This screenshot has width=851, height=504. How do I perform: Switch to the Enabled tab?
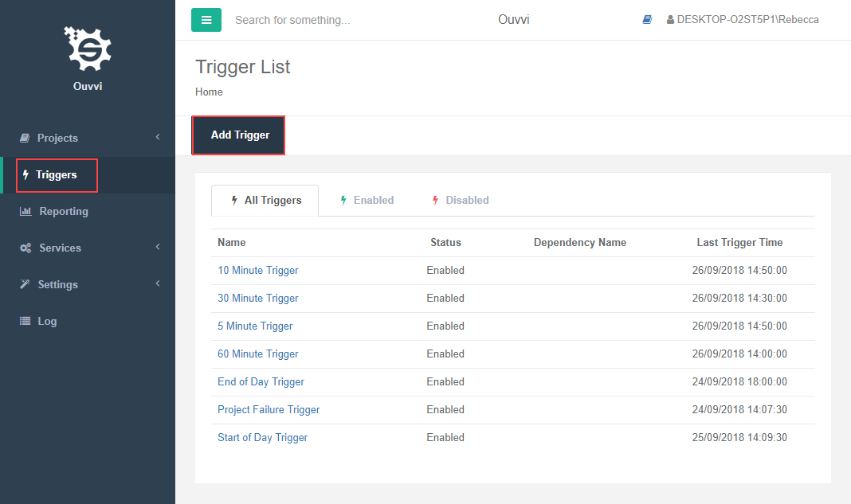(367, 200)
